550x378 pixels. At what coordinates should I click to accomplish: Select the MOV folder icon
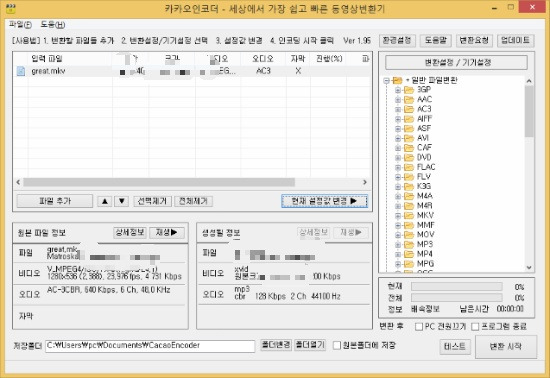[409, 235]
